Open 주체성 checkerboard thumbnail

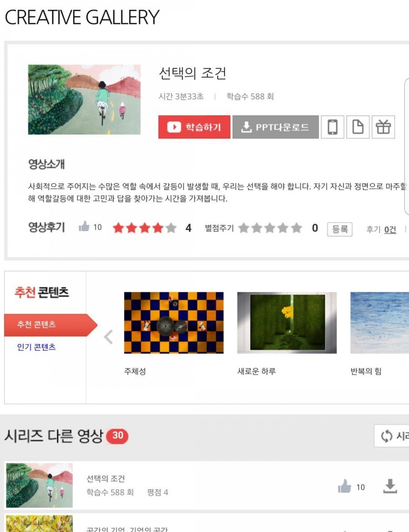click(174, 323)
